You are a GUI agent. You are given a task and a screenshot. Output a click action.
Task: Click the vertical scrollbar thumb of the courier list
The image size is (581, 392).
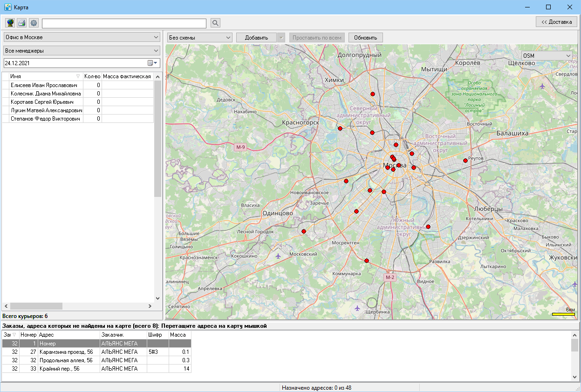[x=157, y=139]
